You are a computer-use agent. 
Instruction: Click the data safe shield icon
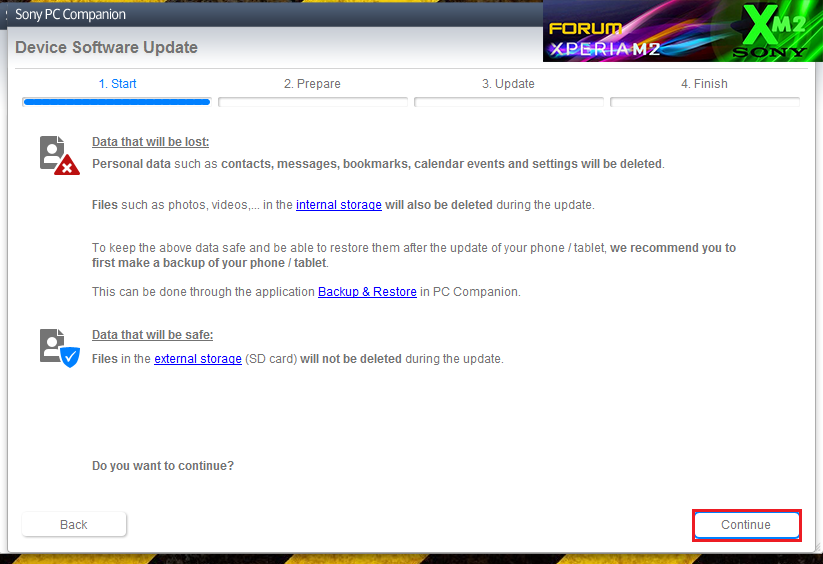point(59,348)
